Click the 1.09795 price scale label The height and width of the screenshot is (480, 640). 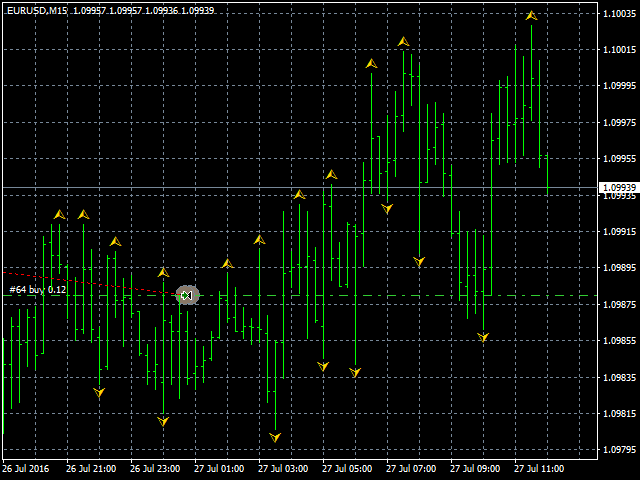pyautogui.click(x=616, y=450)
